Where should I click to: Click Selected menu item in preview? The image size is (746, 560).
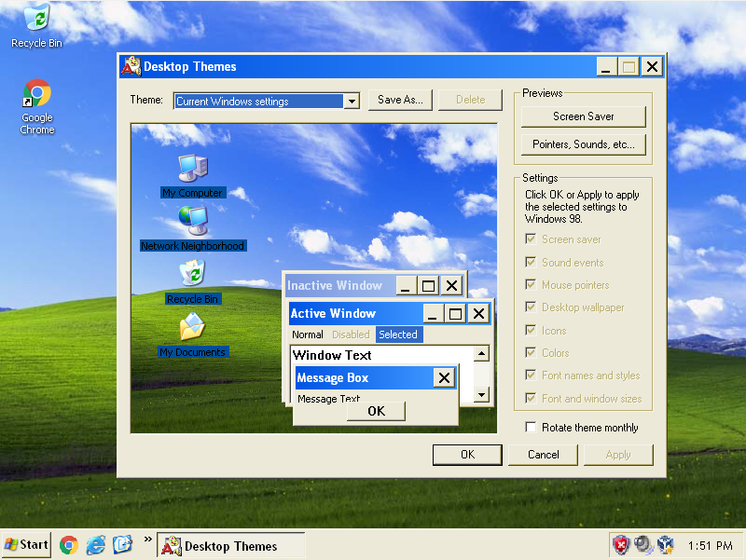coord(398,335)
